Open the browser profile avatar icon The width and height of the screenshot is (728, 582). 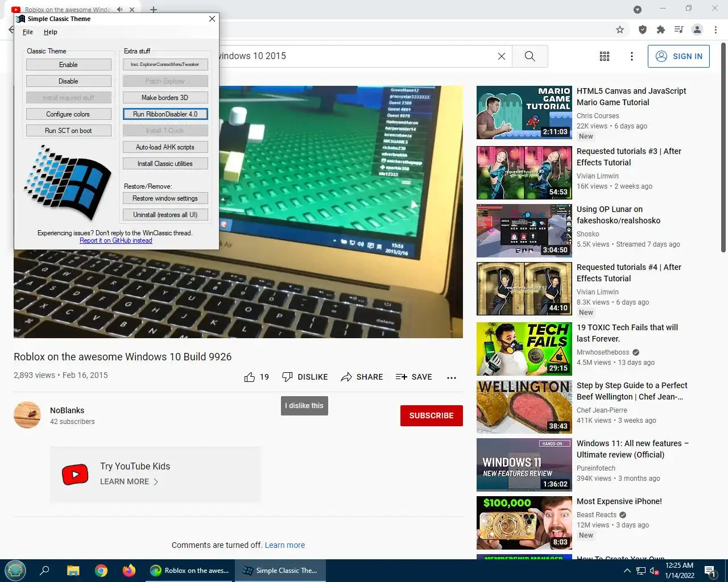(697, 30)
